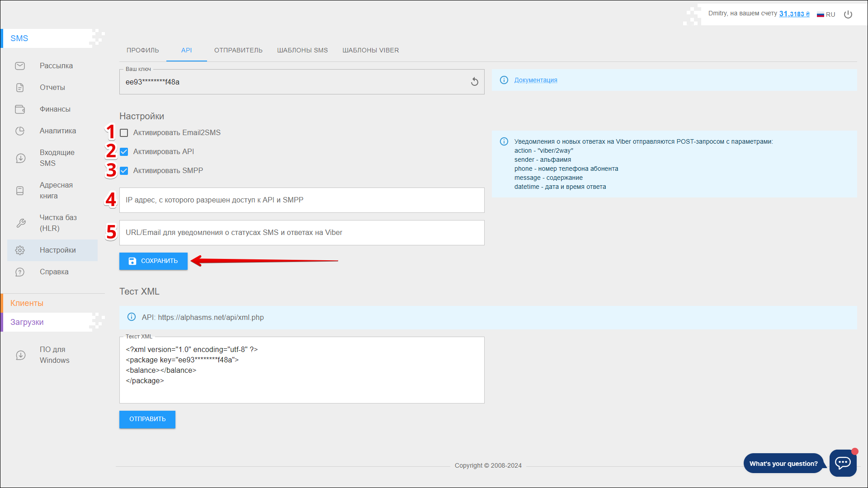This screenshot has width=868, height=488.
Task: Click the envelope icon beside Рассылка
Action: click(20, 66)
